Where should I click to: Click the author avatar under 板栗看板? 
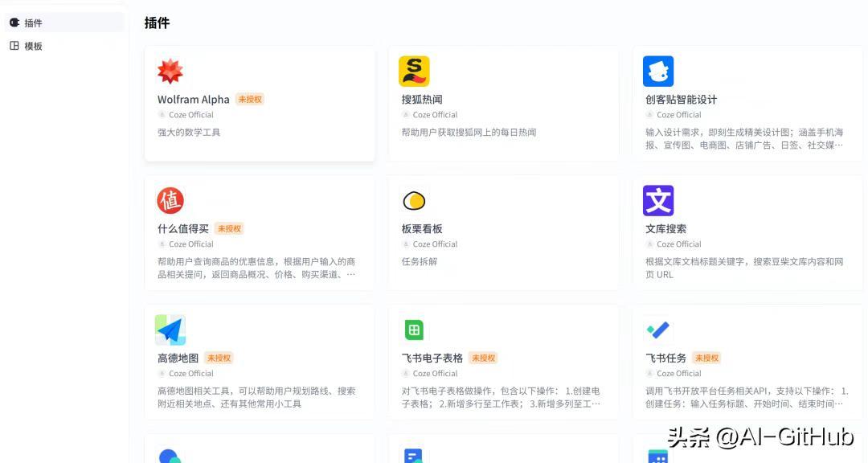click(x=406, y=244)
